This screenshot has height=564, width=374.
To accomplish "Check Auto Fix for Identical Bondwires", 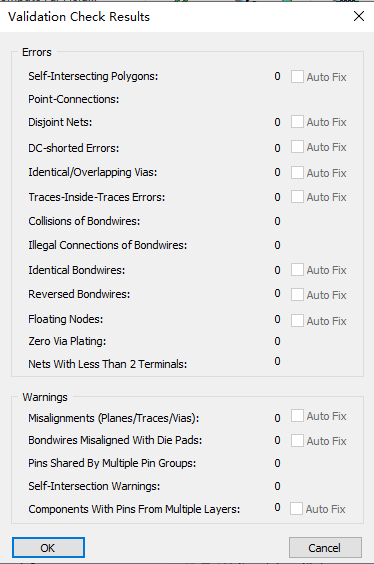I will coord(297,270).
